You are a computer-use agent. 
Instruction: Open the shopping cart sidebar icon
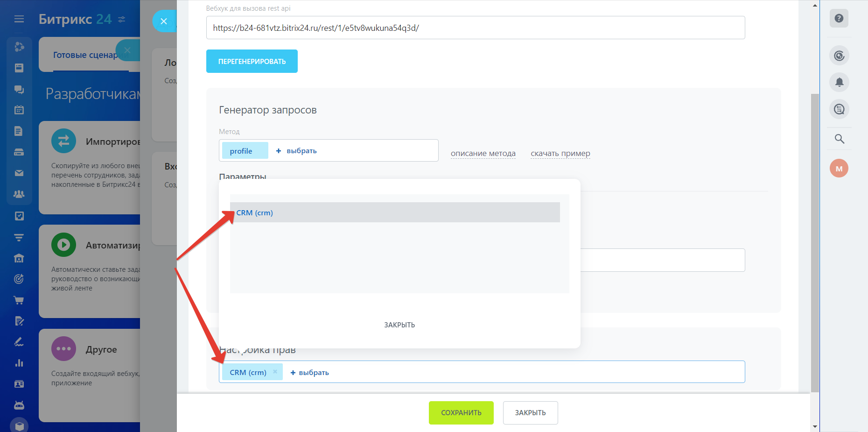click(19, 300)
